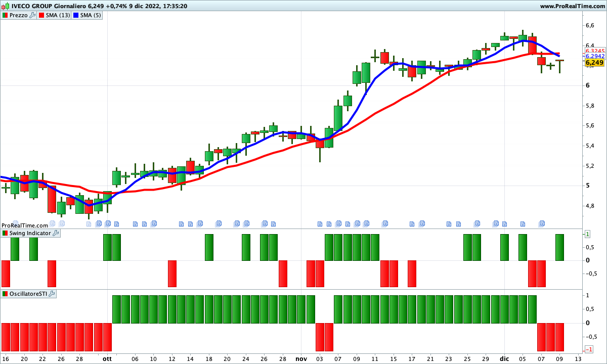Open news document icon above 06 October

coord(135,223)
